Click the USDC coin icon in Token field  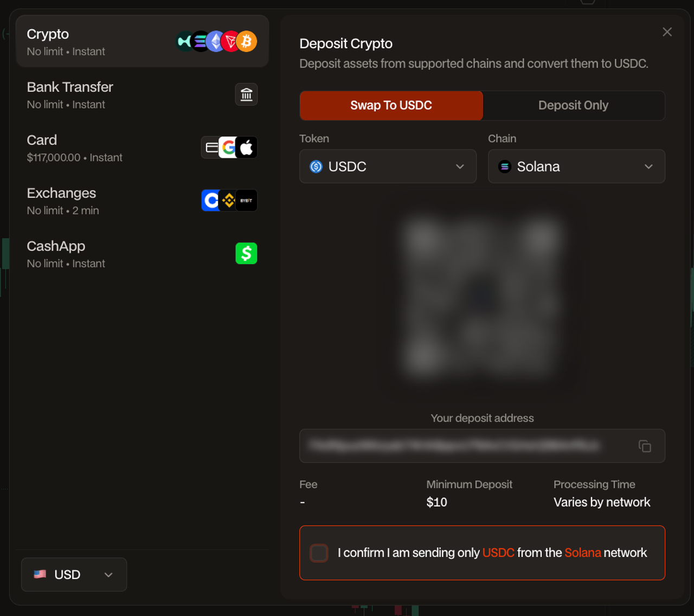tap(316, 166)
